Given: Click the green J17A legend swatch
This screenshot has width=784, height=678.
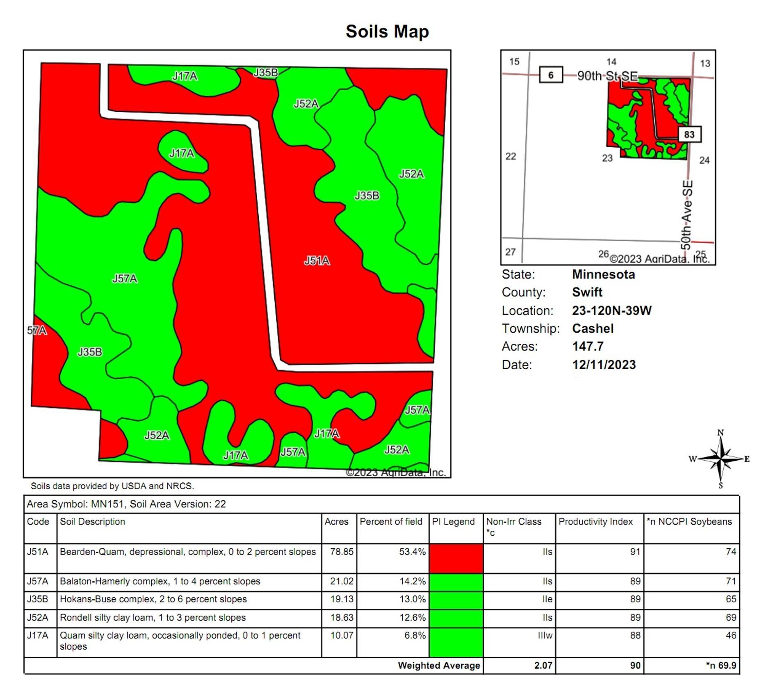Looking at the screenshot, I should [x=456, y=642].
